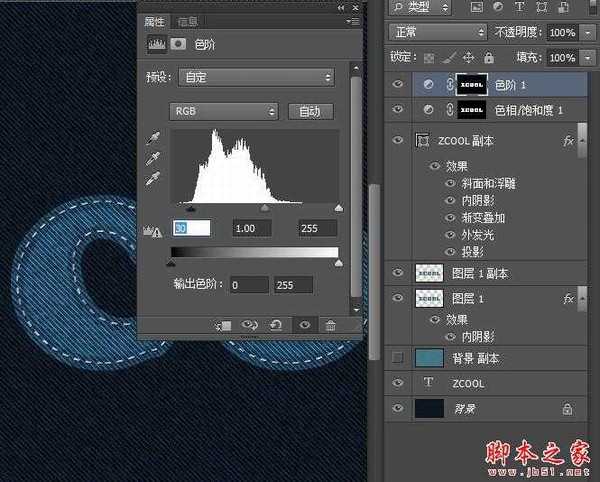Open the 填充 fill arrow

588,58
